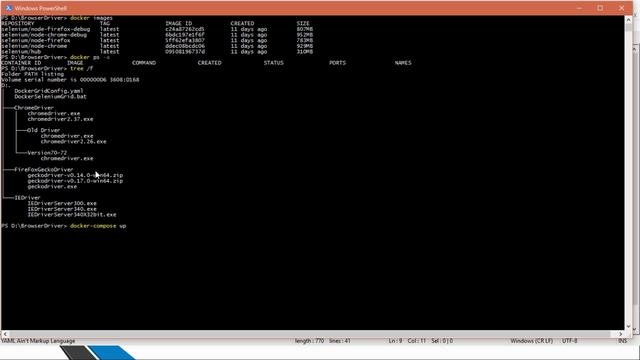Click the horizontal scrollbar left arrow
Viewport: 640px width, 360px height.
4,334
